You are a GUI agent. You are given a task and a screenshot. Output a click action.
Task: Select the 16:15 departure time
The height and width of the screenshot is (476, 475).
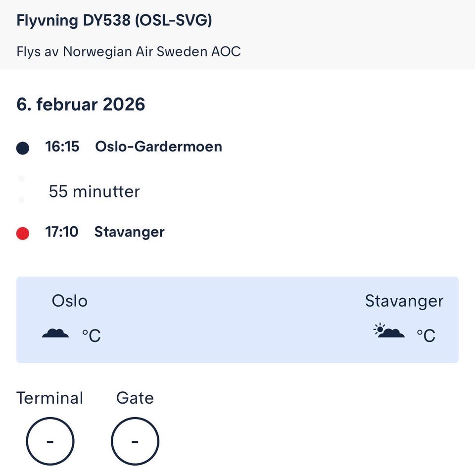[x=62, y=146]
